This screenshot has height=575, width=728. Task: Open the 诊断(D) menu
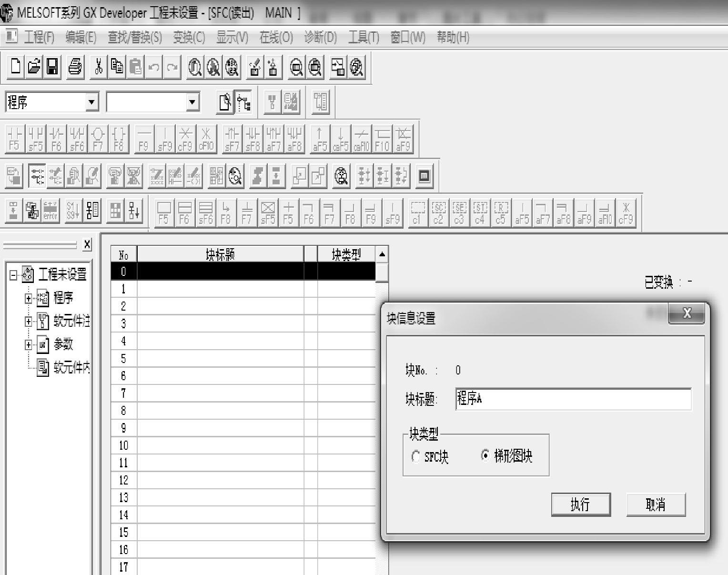pyautogui.click(x=321, y=37)
